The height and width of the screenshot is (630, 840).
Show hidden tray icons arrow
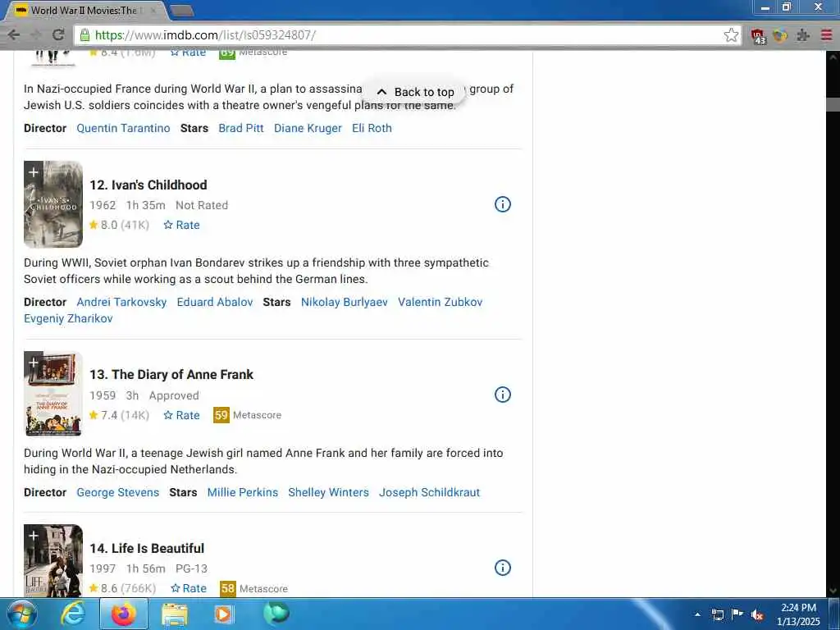click(697, 614)
